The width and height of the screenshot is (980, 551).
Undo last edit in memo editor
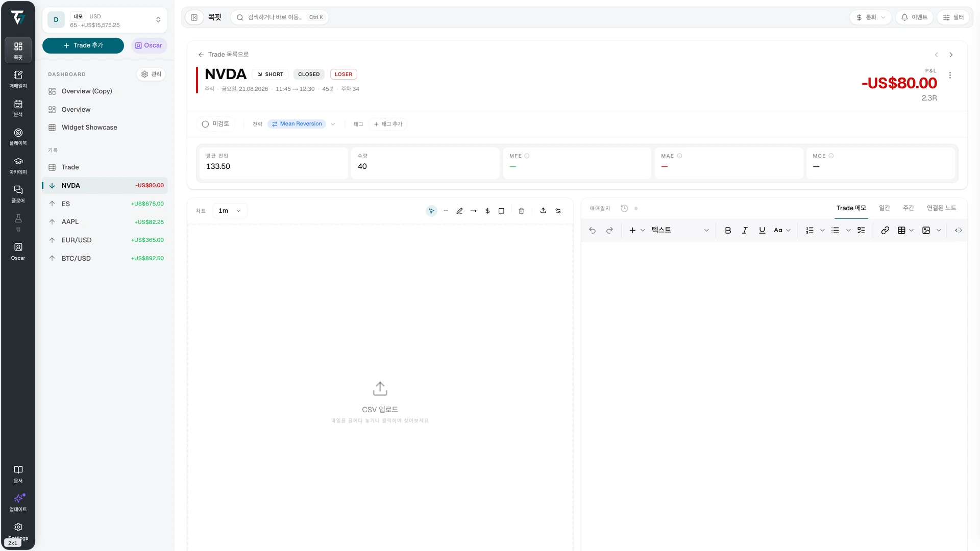(x=592, y=231)
